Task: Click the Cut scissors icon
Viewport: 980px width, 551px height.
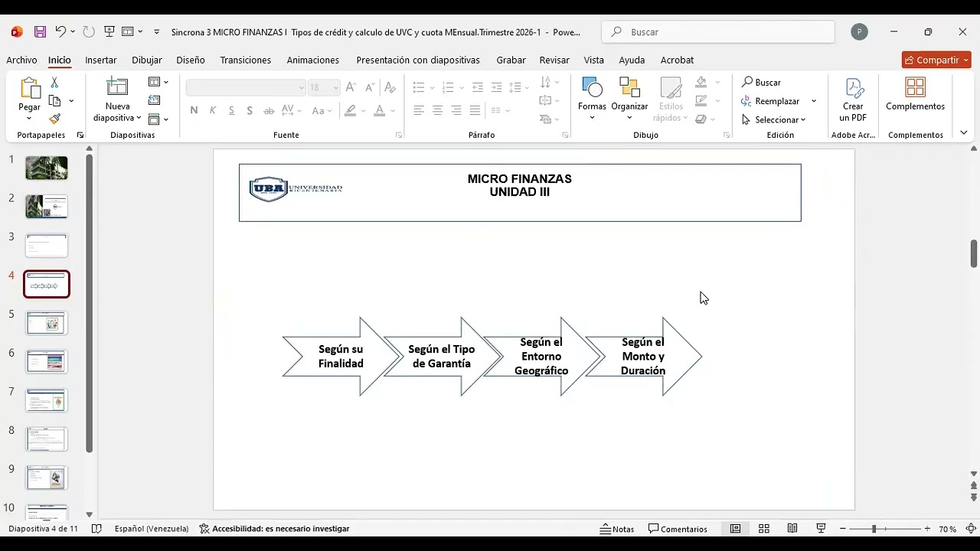Action: (x=54, y=83)
